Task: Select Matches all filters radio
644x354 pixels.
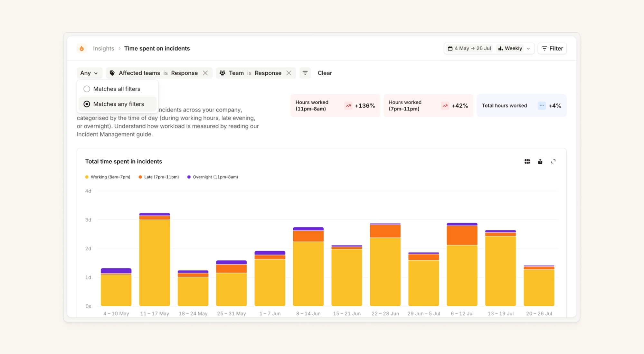Action: tap(87, 89)
